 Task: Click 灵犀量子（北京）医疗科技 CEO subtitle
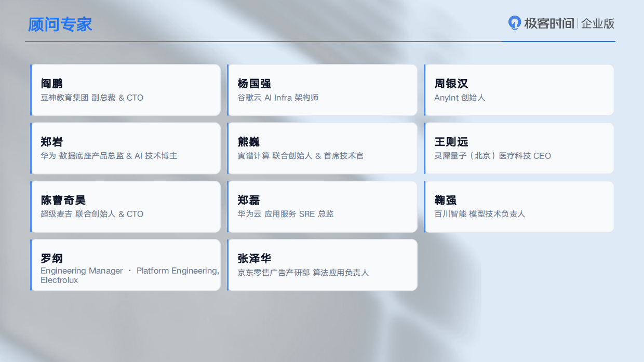coord(493,156)
